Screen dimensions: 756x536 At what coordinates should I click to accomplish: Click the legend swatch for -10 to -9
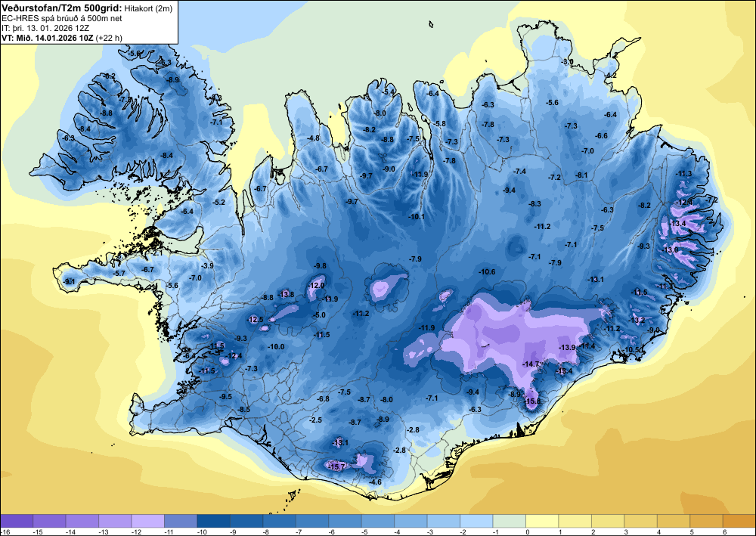[x=214, y=521]
